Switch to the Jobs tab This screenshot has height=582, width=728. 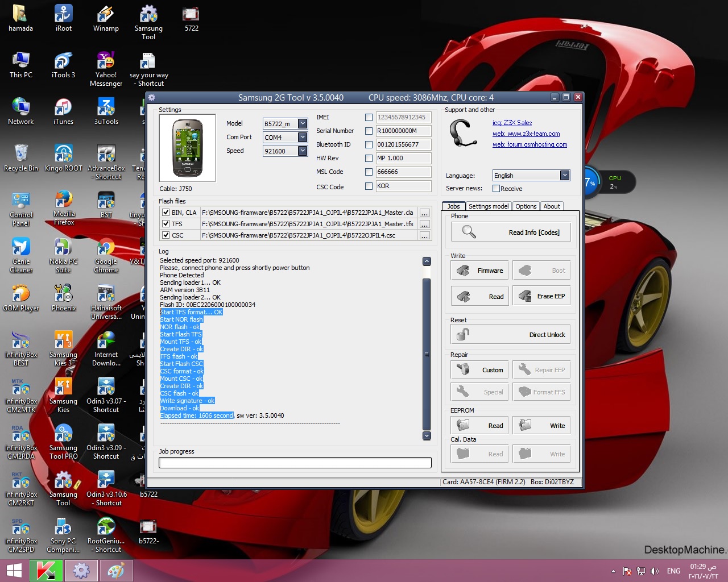tap(454, 206)
